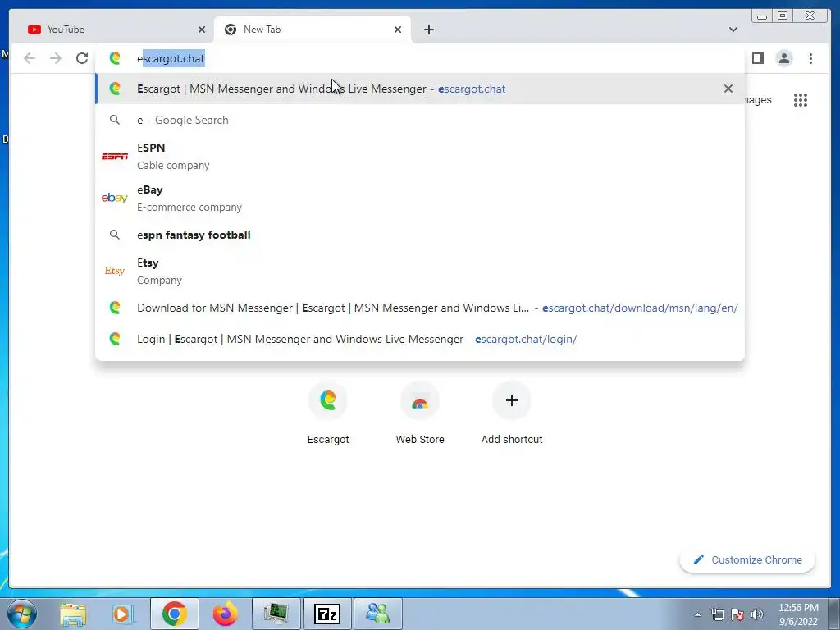This screenshot has width=840, height=630.
Task: Open Windows Explorer from taskbar
Action: pyautogui.click(x=73, y=614)
